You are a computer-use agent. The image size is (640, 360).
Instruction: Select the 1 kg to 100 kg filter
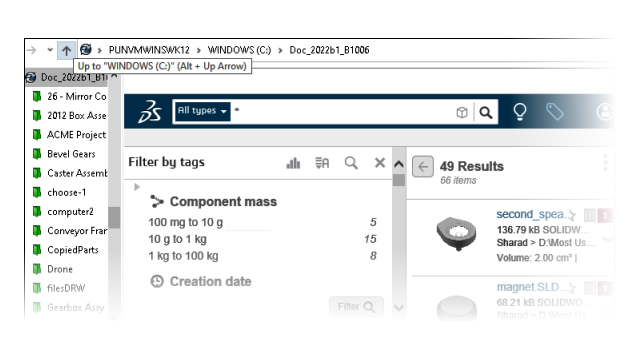(x=262, y=256)
